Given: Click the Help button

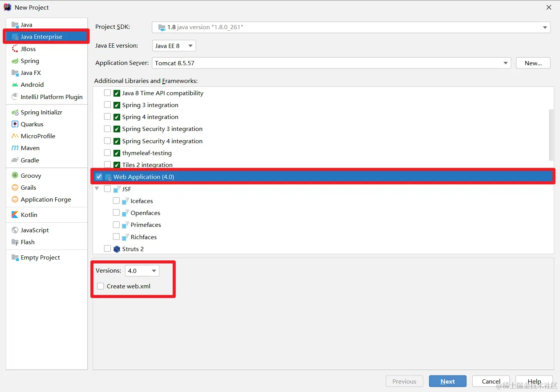Looking at the screenshot, I should pos(534,381).
